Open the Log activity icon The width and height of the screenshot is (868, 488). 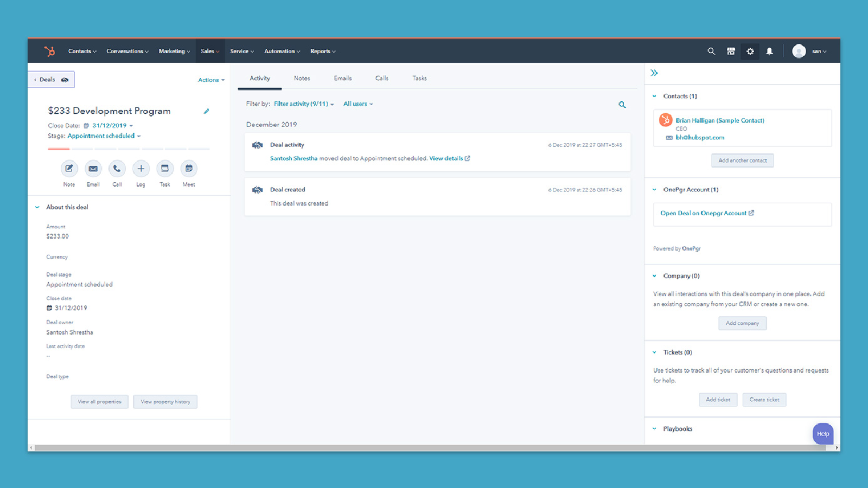pyautogui.click(x=141, y=169)
